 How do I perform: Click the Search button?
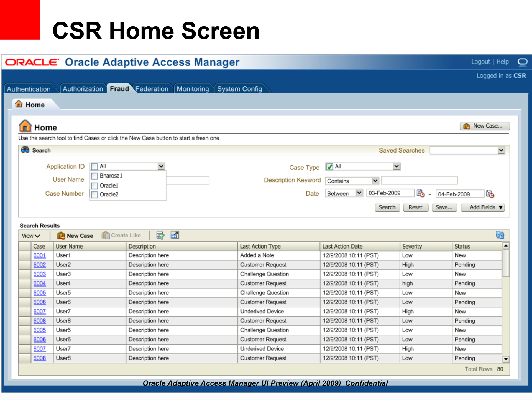(387, 207)
